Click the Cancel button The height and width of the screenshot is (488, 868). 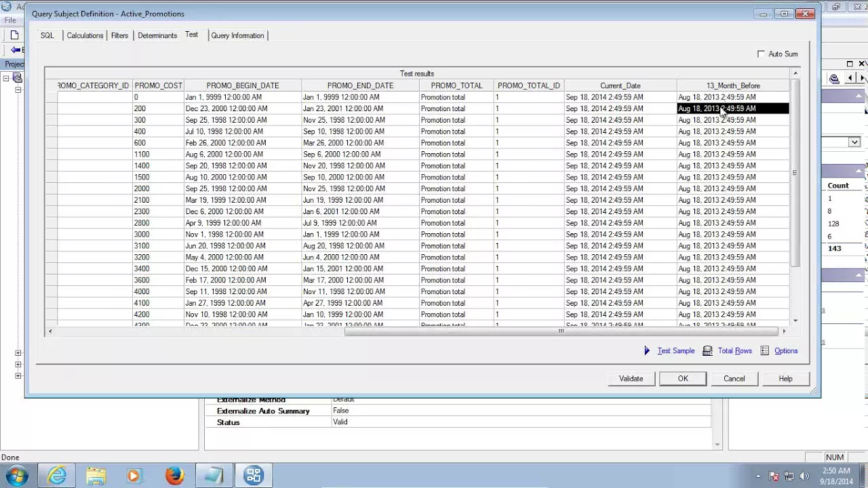[x=734, y=379]
